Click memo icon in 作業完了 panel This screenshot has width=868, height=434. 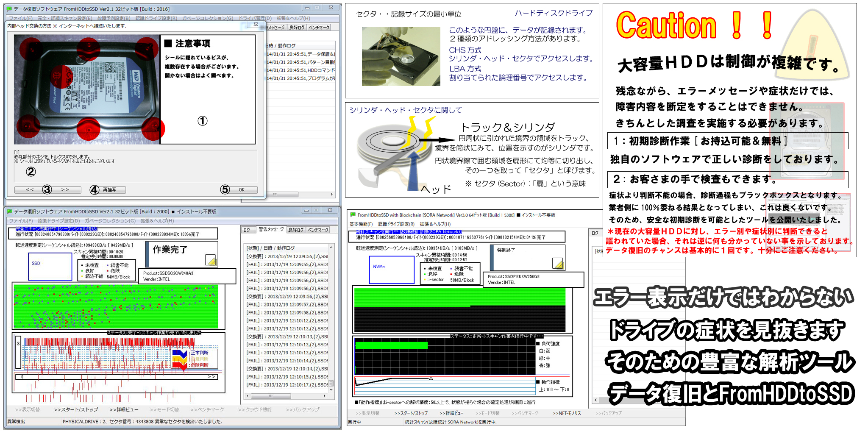click(x=211, y=260)
